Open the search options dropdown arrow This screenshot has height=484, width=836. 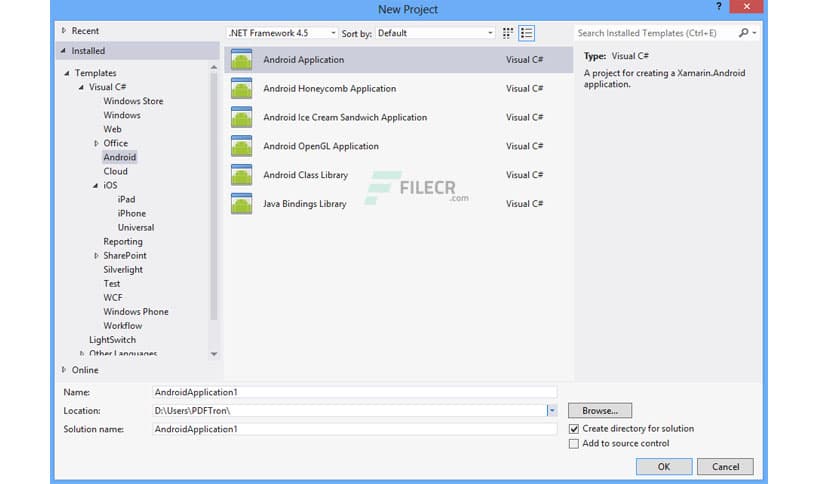[754, 33]
